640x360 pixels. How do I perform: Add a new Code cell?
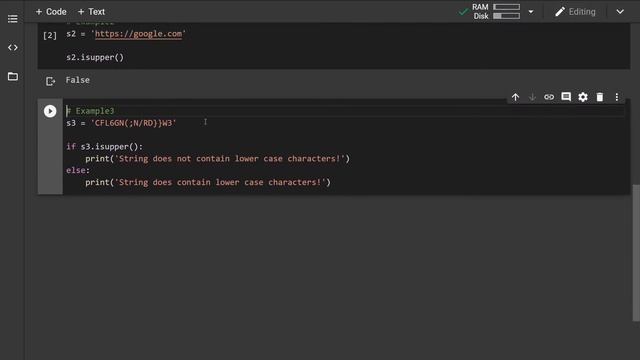pos(51,12)
